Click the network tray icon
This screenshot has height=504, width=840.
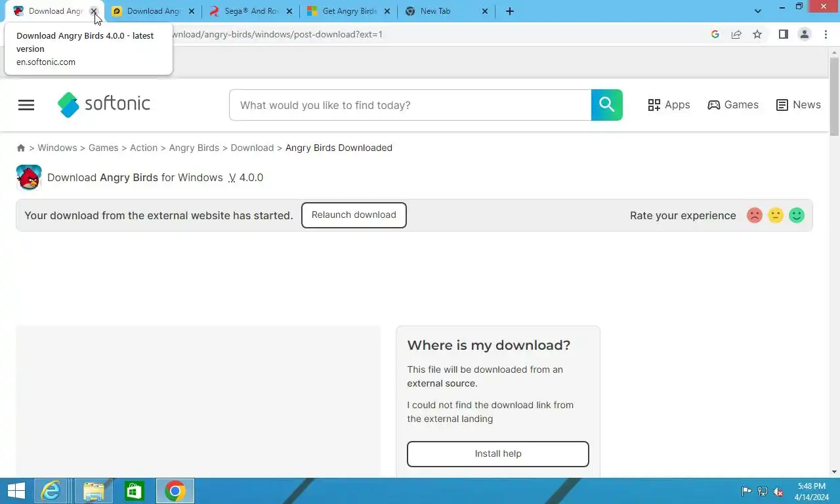pos(763,492)
